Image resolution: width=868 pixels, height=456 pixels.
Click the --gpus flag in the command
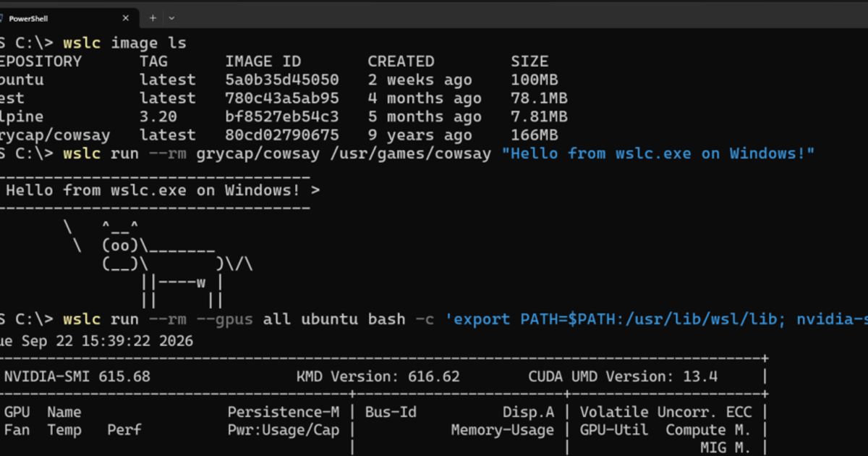click(x=225, y=319)
